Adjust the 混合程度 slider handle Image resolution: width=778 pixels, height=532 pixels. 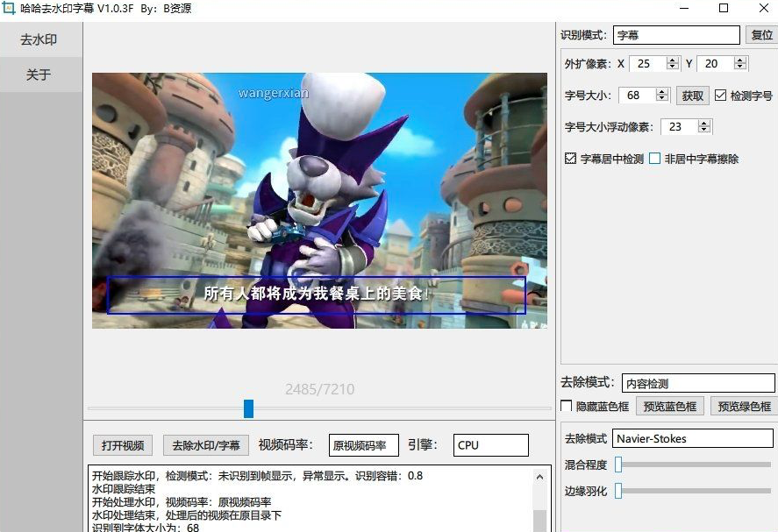pyautogui.click(x=618, y=465)
